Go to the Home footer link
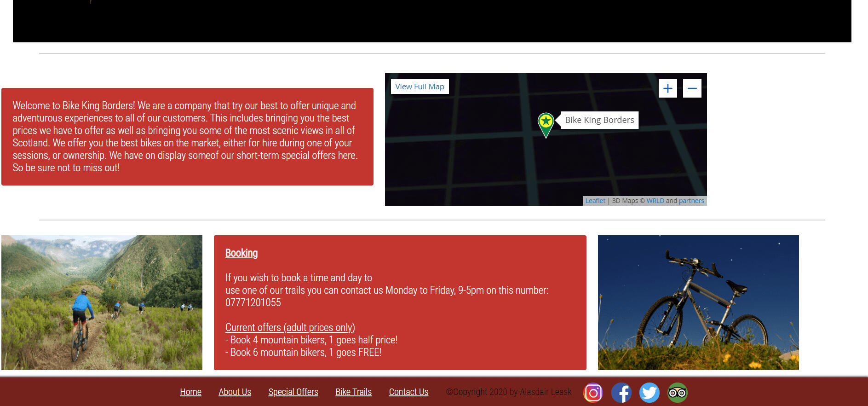This screenshot has height=406, width=868. pos(190,392)
